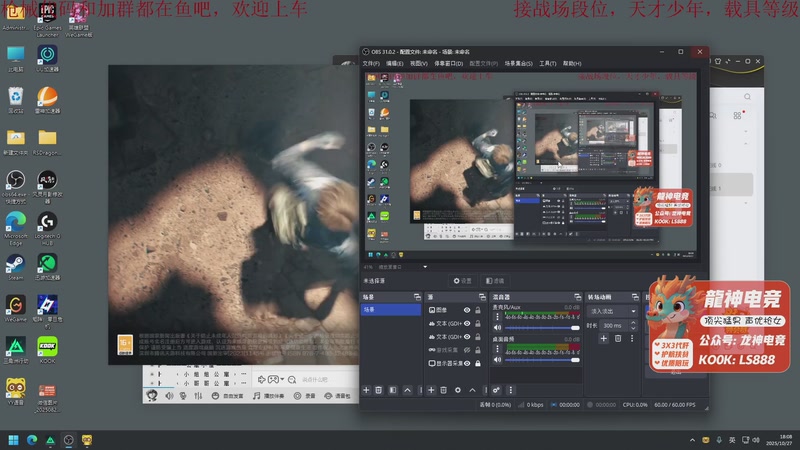Viewport: 800px width, 450px height.
Task: Click the YY speaker volume icon
Action: (x=169, y=395)
